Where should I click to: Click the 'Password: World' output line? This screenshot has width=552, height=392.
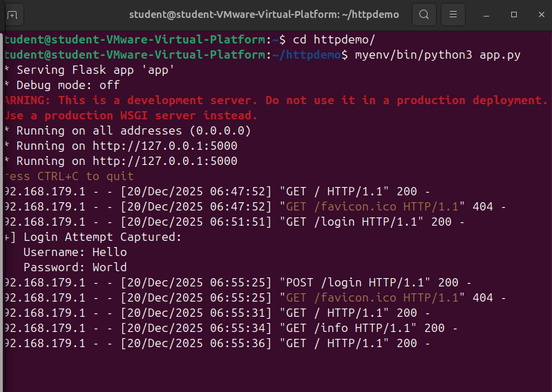[75, 267]
